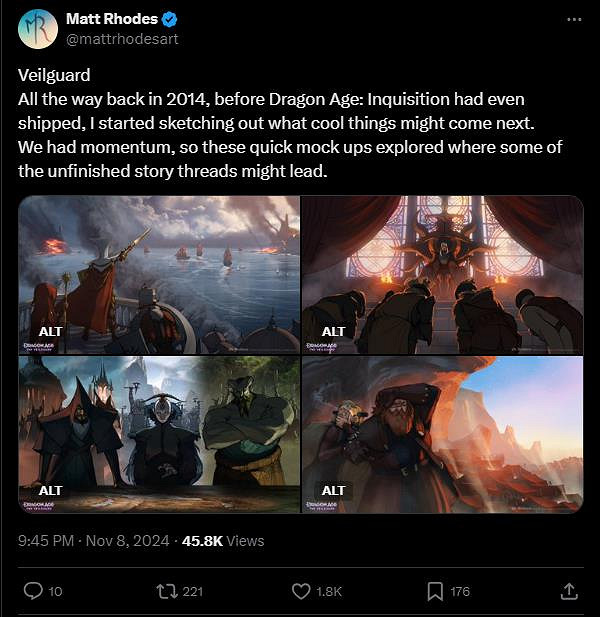Visit the @mattrhodesart handle

click(x=122, y=38)
